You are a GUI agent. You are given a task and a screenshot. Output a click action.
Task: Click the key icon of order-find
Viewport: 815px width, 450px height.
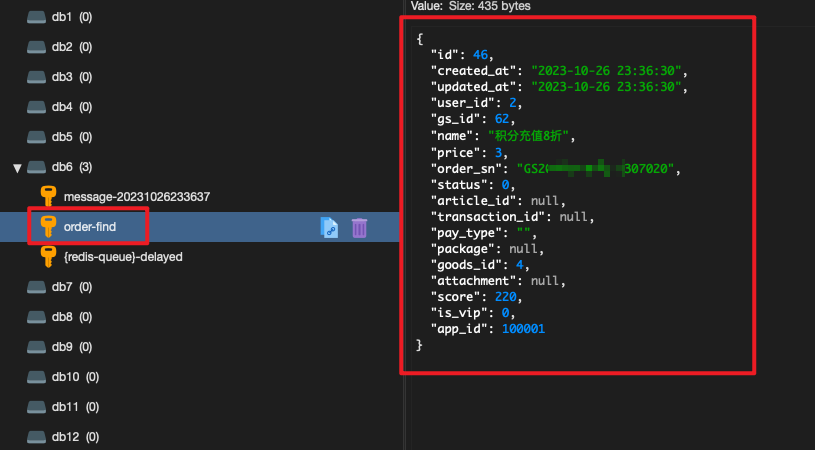(48, 227)
